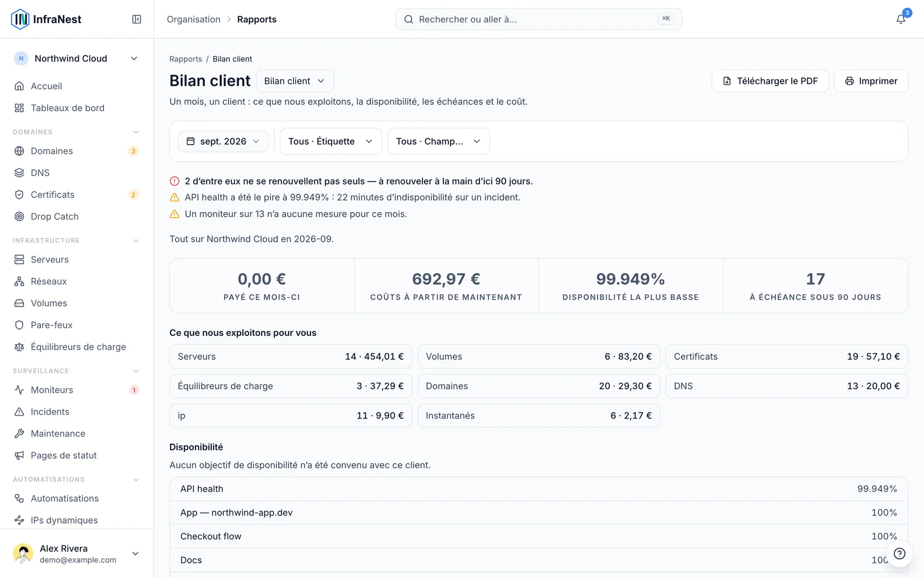Focus the Rechercher ou aller à search field
Viewport: 924px width, 578px height.
539,19
